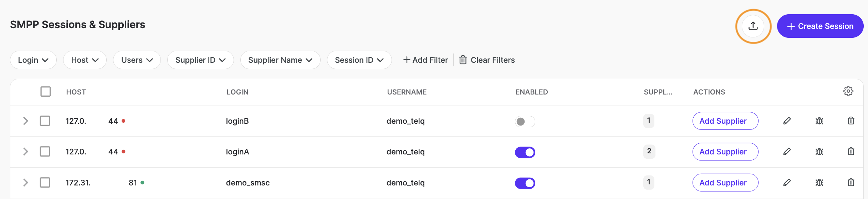Open debug bug icon for loginA session
This screenshot has height=199, width=868.
[x=819, y=152]
